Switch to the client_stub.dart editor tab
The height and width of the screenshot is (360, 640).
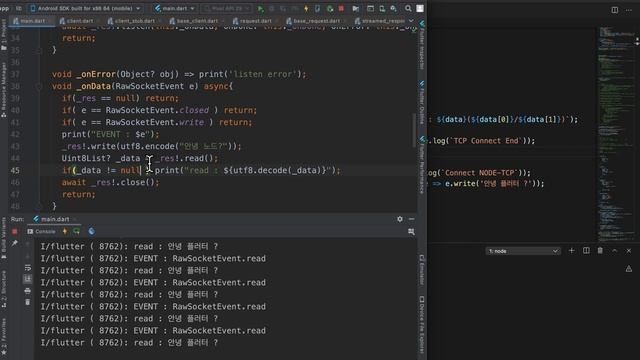(x=134, y=21)
